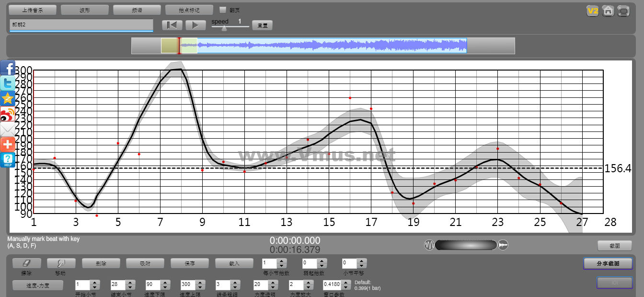Switch to the 频谱 spectrum view
Image resolution: width=644 pixels, height=297 pixels.
coord(137,10)
